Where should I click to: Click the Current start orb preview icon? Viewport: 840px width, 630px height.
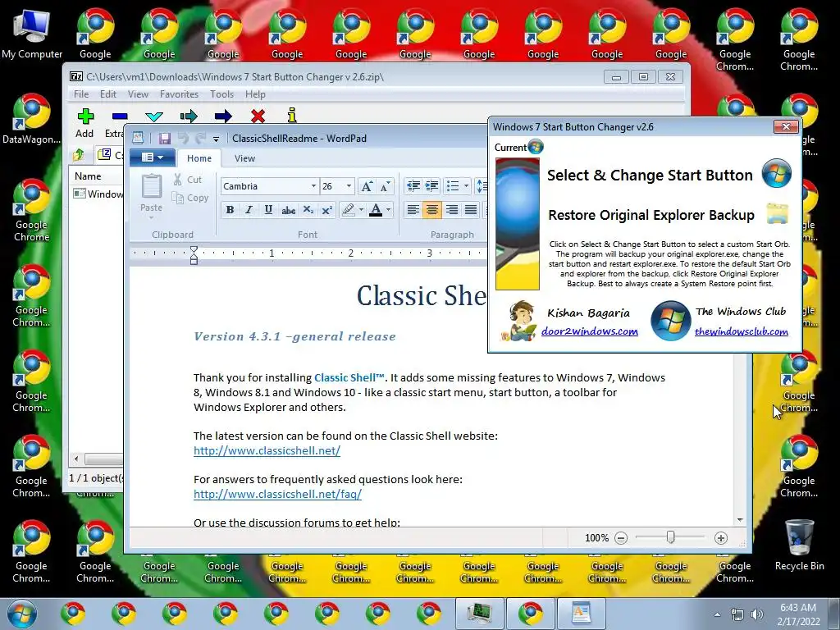point(535,147)
